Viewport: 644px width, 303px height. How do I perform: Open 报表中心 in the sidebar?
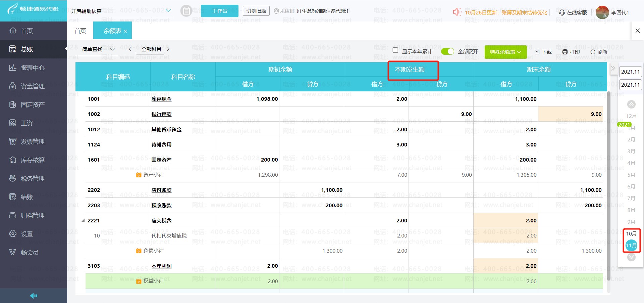click(33, 68)
